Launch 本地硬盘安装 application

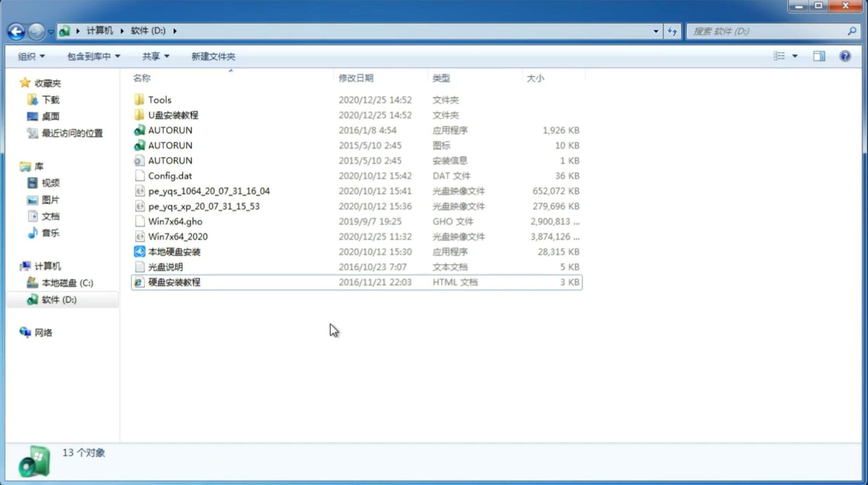click(174, 251)
